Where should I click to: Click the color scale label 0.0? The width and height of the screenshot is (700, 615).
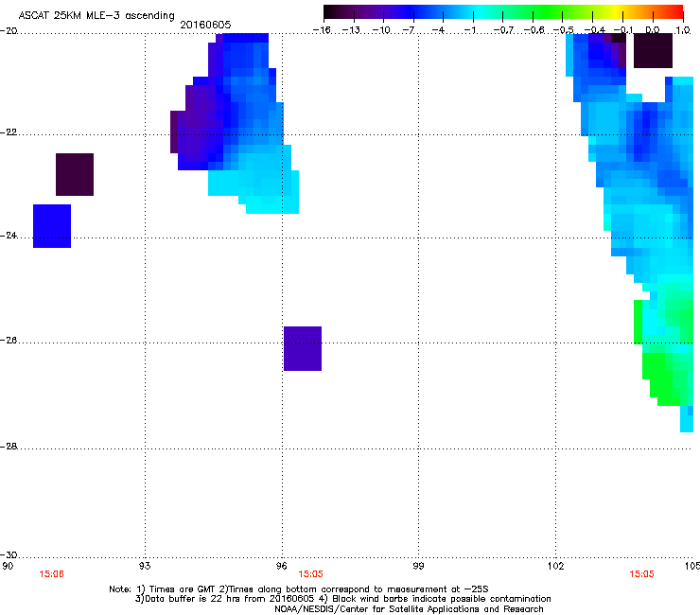pyautogui.click(x=653, y=30)
